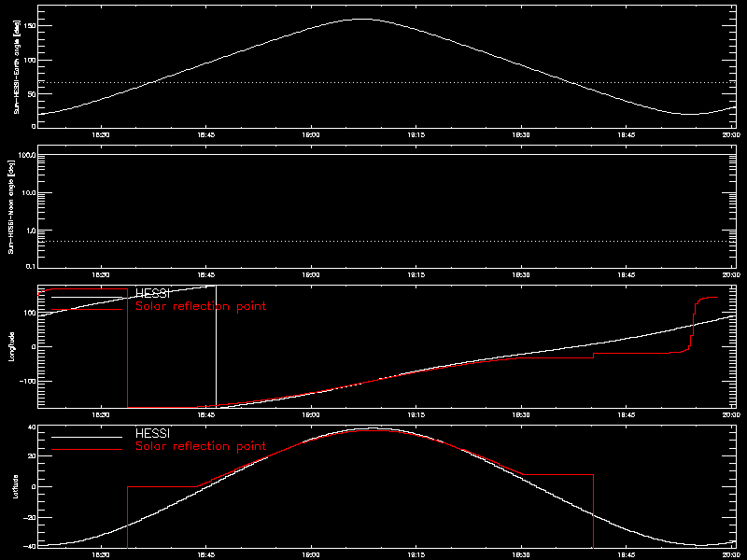Click red legend line in Longitude plot
This screenshot has height=560, width=747.
point(87,310)
